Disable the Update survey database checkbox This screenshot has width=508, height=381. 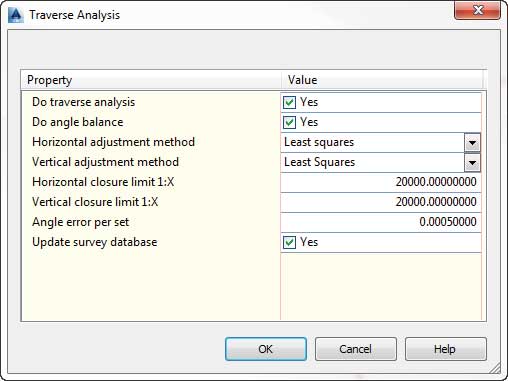tap(289, 242)
